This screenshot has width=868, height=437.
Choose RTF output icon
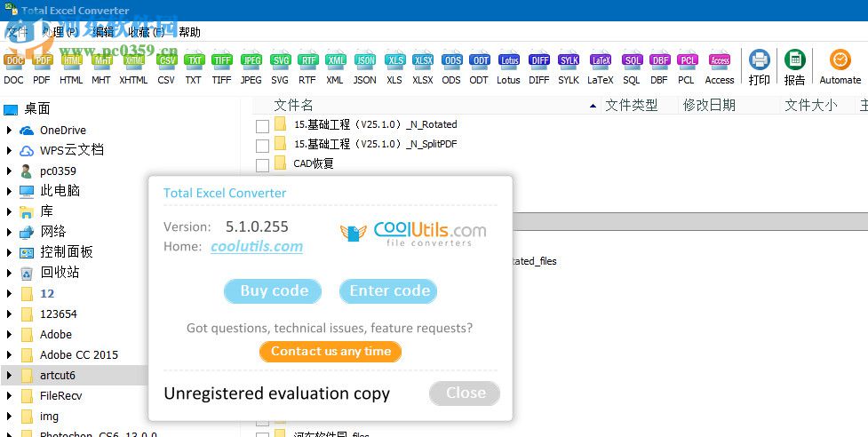pos(307,61)
